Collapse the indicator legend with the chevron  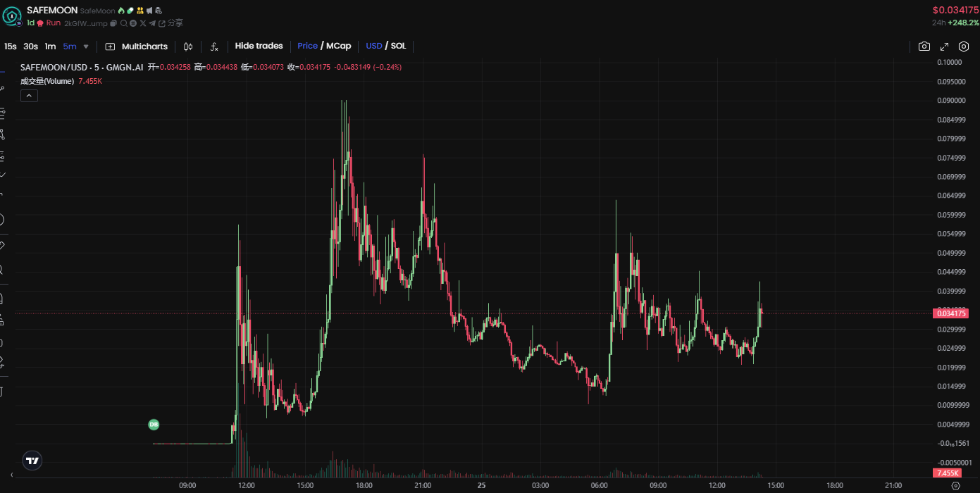pyautogui.click(x=29, y=96)
